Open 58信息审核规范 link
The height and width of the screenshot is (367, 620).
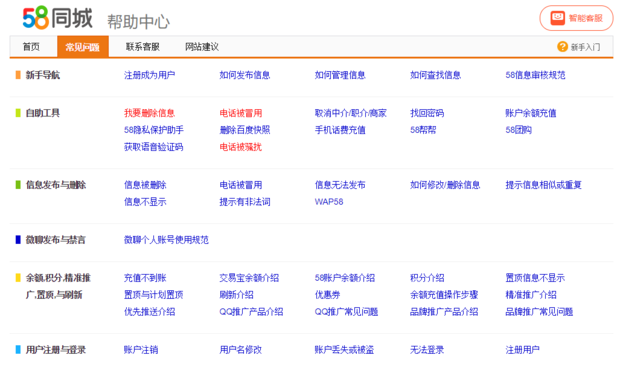pyautogui.click(x=535, y=75)
